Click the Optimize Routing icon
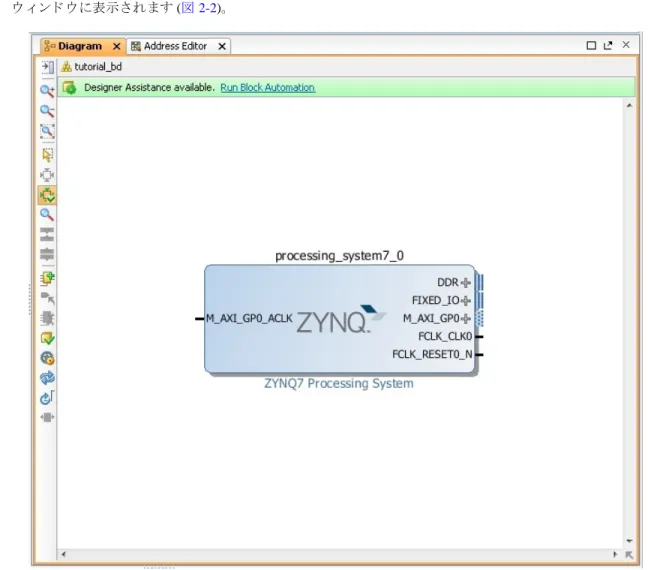Image resolution: width=648 pixels, height=570 pixels. pos(47,358)
